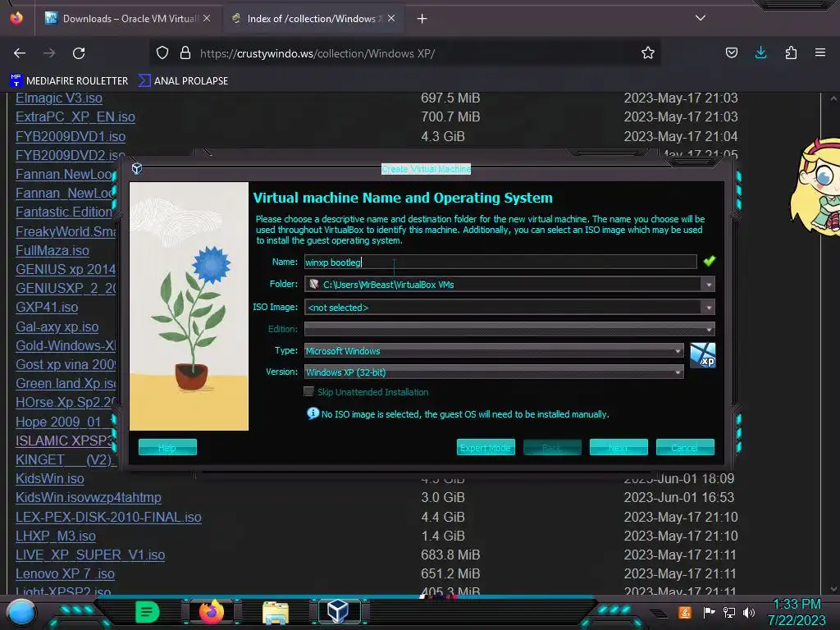Open Firefox from the taskbar
This screenshot has height=630, width=840.
212,611
